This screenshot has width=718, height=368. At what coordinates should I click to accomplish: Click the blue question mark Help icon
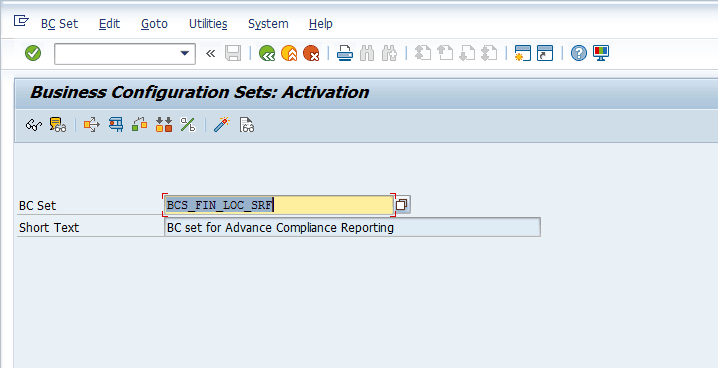[579, 54]
